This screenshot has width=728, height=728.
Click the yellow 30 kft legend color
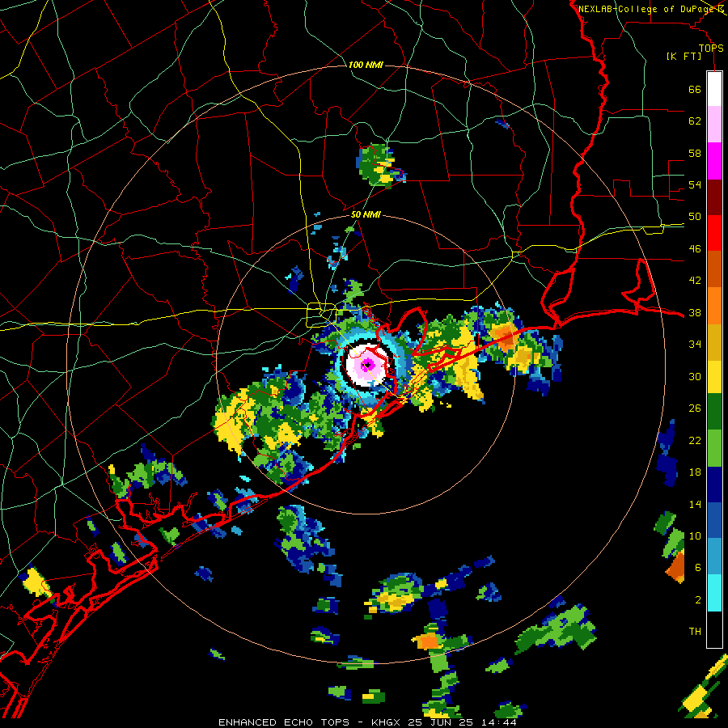pos(714,376)
